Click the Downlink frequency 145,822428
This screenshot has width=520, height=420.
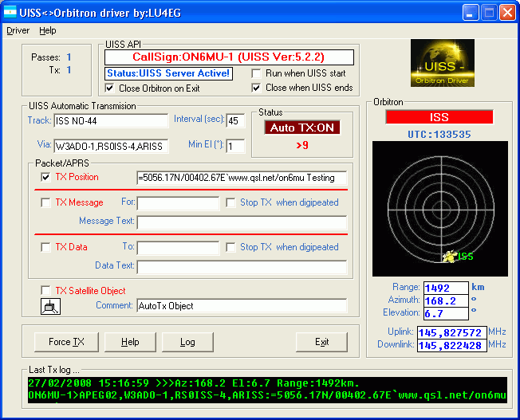coord(452,345)
